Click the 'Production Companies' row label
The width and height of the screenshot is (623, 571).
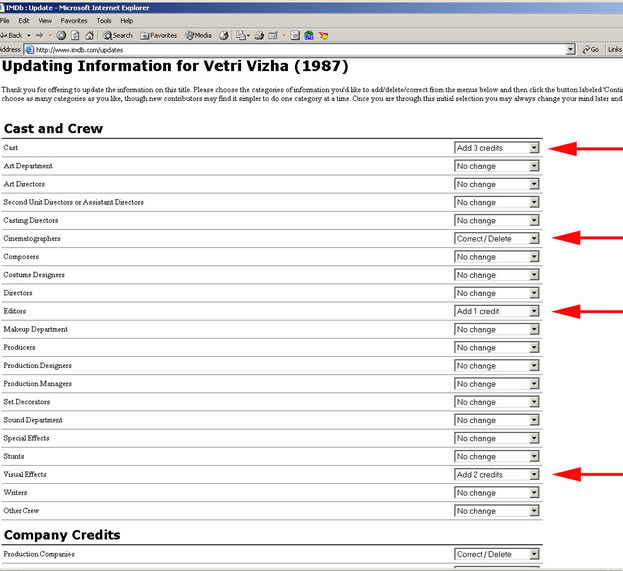click(x=39, y=554)
